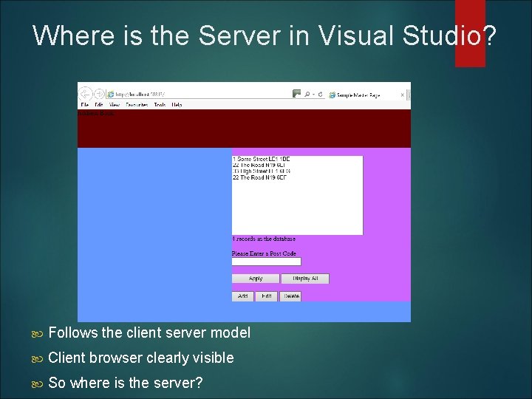Click the browser Forward arrow button
Viewport: 532px width, 399px height.
tap(99, 94)
